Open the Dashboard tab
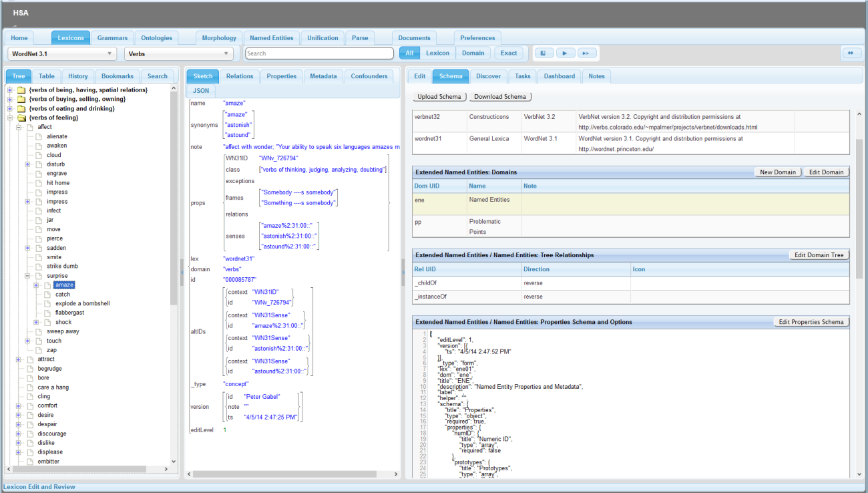 click(560, 76)
